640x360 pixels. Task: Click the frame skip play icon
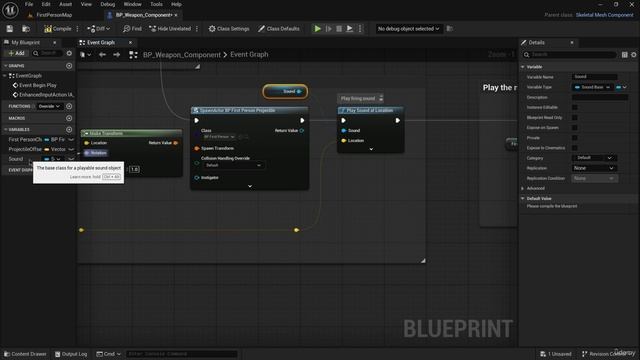[329, 29]
